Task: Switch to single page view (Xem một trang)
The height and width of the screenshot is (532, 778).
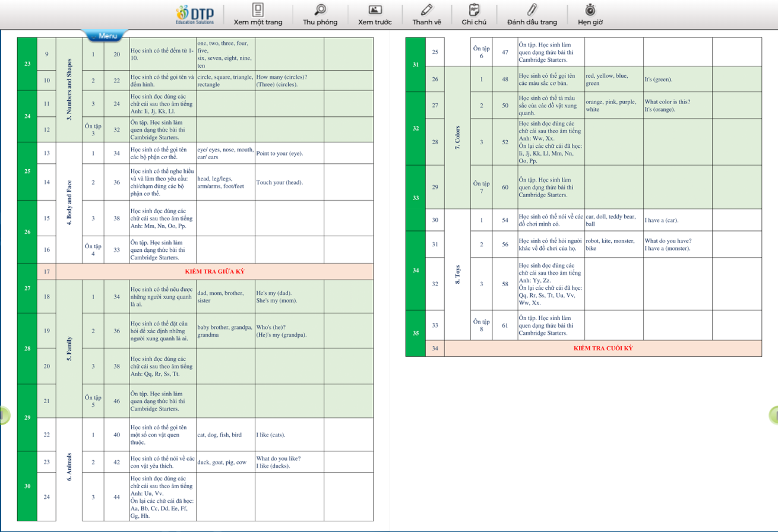Action: 258,14
